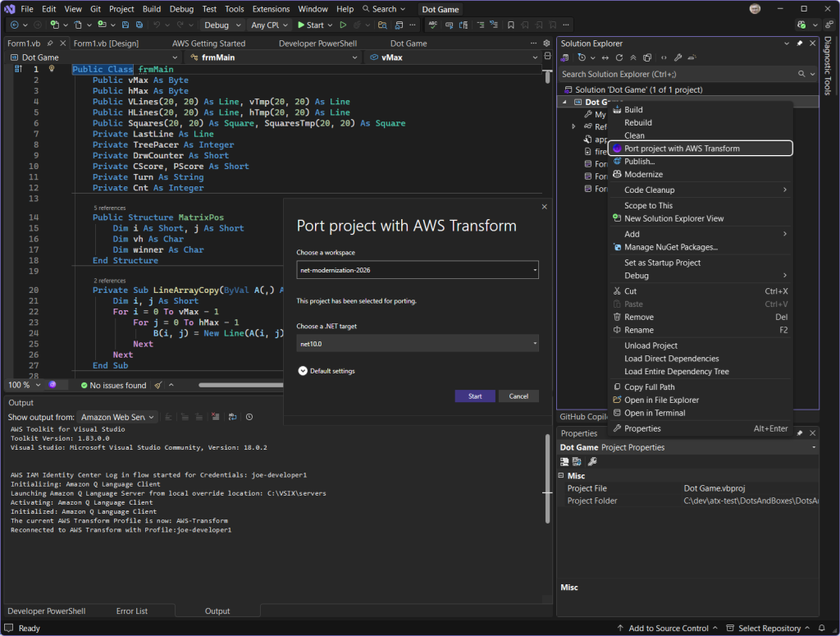Image resolution: width=840 pixels, height=636 pixels.
Task: Cancel the Port project dialog
Action: click(518, 396)
